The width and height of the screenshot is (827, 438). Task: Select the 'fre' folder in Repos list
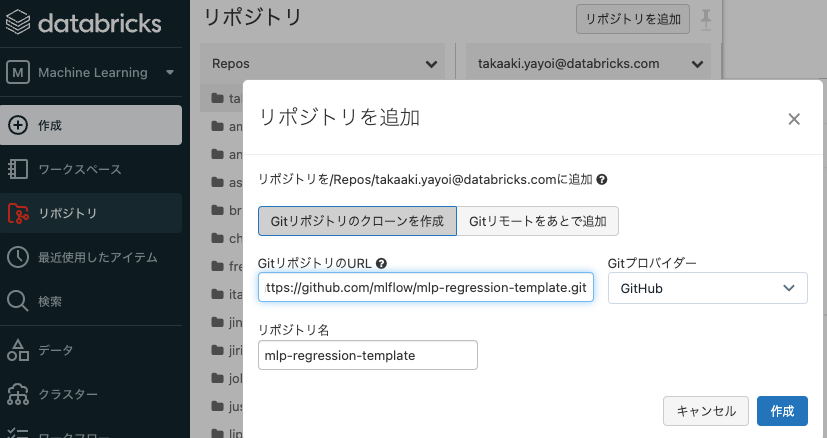(222, 266)
